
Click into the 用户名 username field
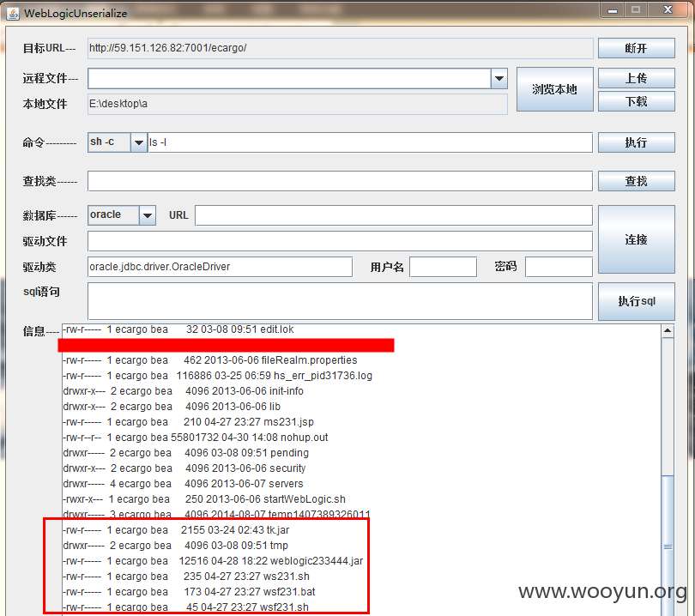[444, 267]
